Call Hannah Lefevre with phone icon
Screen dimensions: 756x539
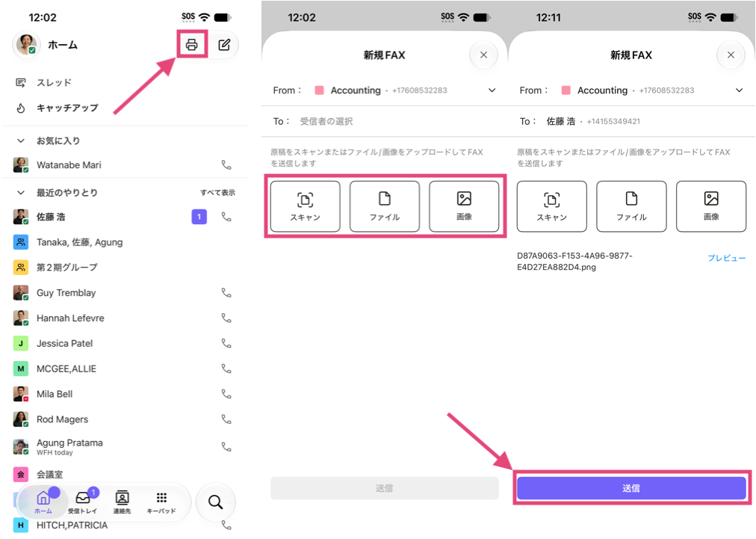(226, 318)
